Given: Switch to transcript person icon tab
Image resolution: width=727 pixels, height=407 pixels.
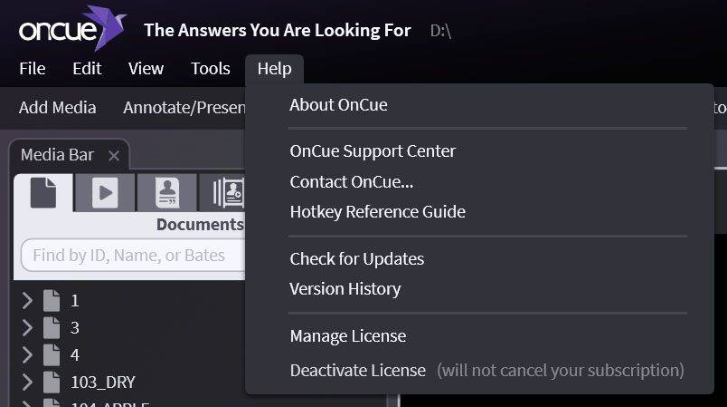Looking at the screenshot, I should point(167,192).
